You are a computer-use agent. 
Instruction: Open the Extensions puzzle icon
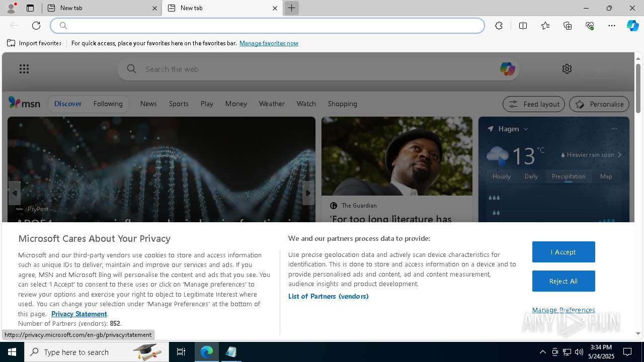499,26
